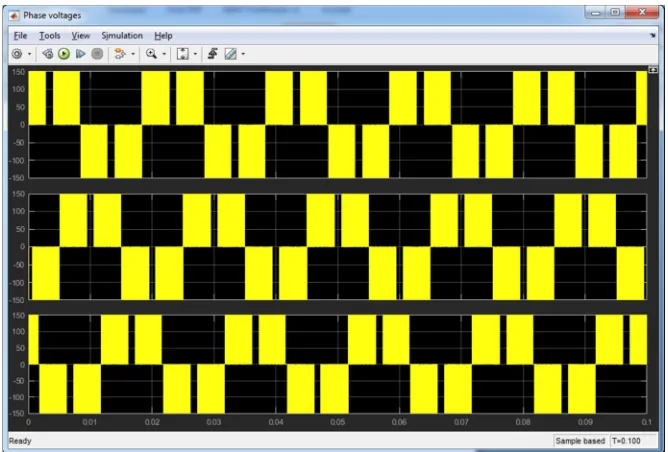The width and height of the screenshot is (668, 452).
Task: Open the Help menu
Action: pyautogui.click(x=163, y=36)
